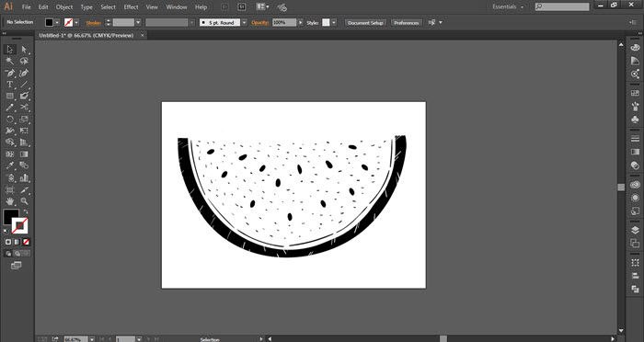Expand the stroke weight dropdown
Viewport: 644px width, 342px height.
[138, 23]
